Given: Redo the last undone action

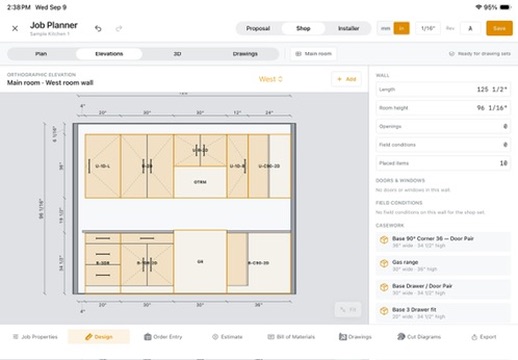Looking at the screenshot, I should tap(119, 28).
